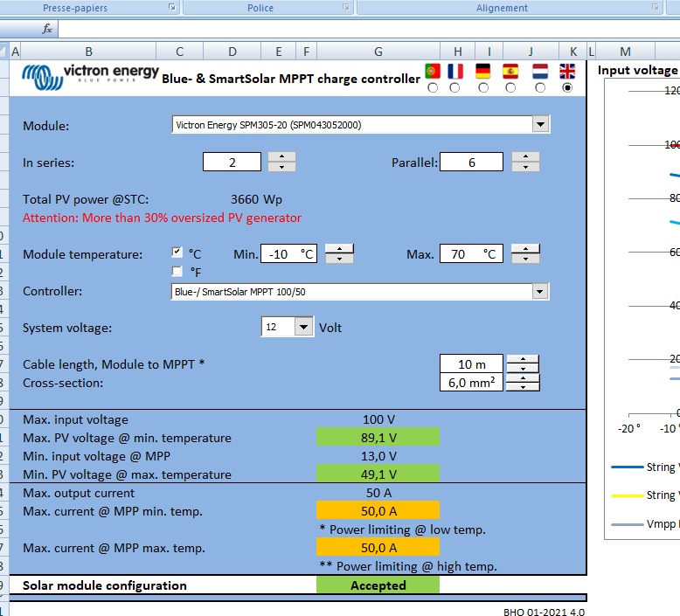The height and width of the screenshot is (616, 680).
Task: Click the 50 A max output current value
Action: [x=378, y=493]
